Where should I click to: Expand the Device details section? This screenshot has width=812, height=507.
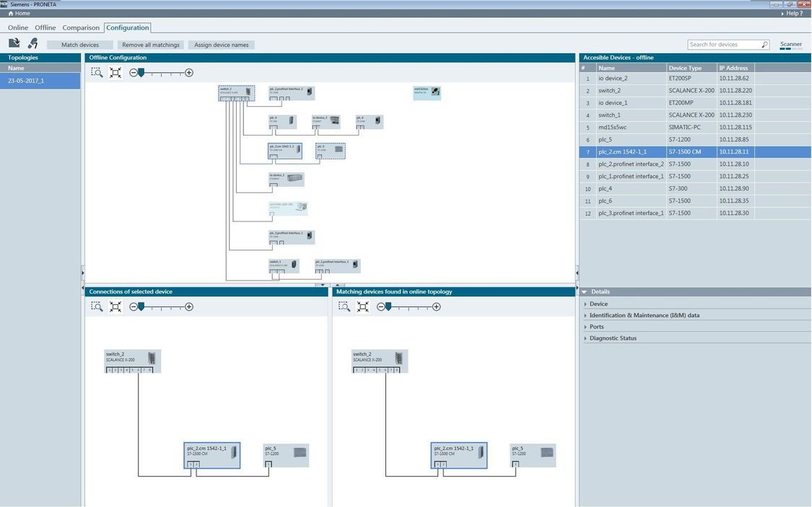point(598,304)
